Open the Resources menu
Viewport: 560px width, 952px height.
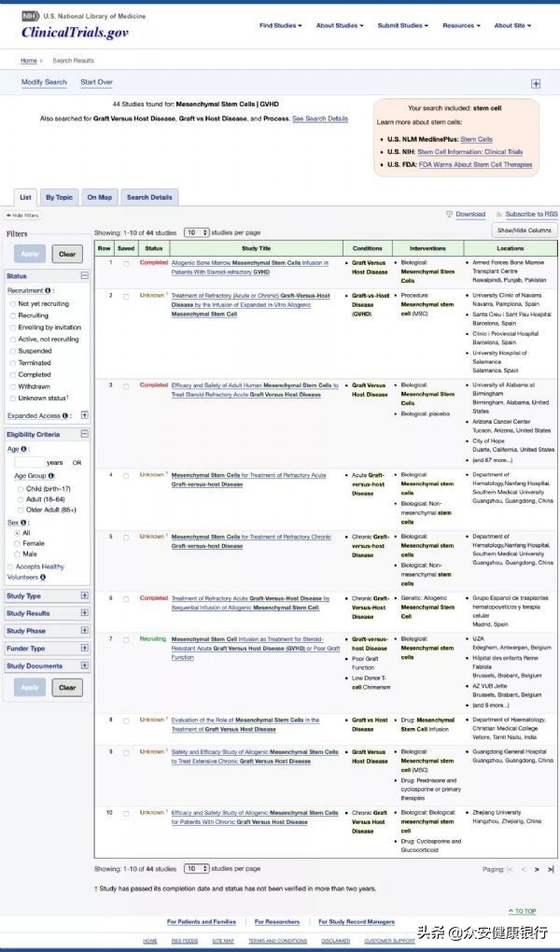click(x=461, y=25)
